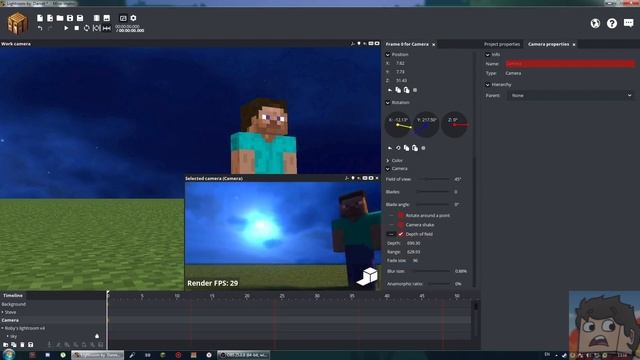Image resolution: width=640 pixels, height=360 pixels.
Task: Collapse the Info section
Action: (487, 55)
